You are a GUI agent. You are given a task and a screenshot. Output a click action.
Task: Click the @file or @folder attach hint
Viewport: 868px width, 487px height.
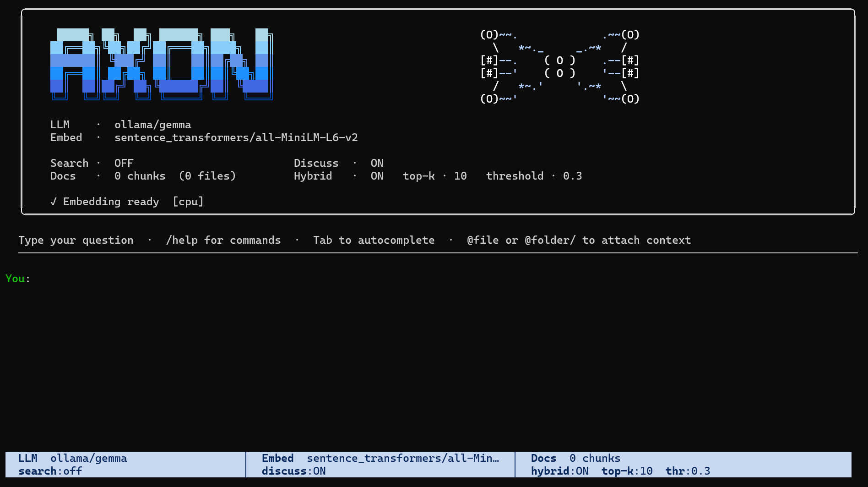pyautogui.click(x=579, y=240)
